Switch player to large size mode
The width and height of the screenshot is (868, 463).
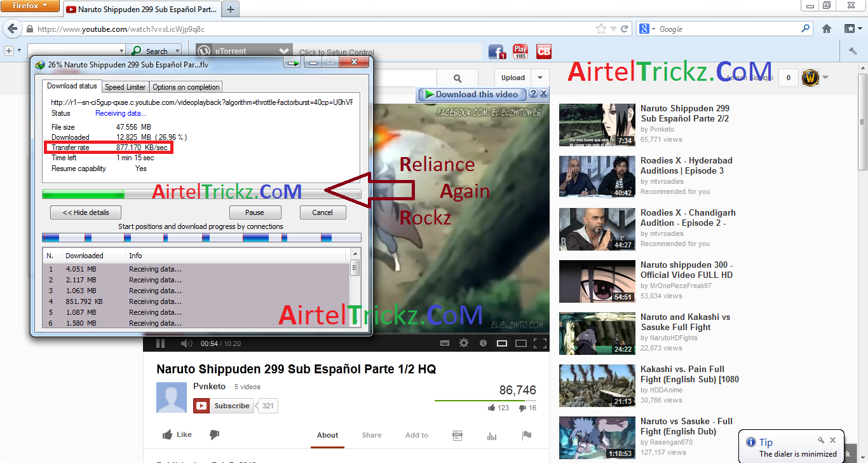[521, 343]
